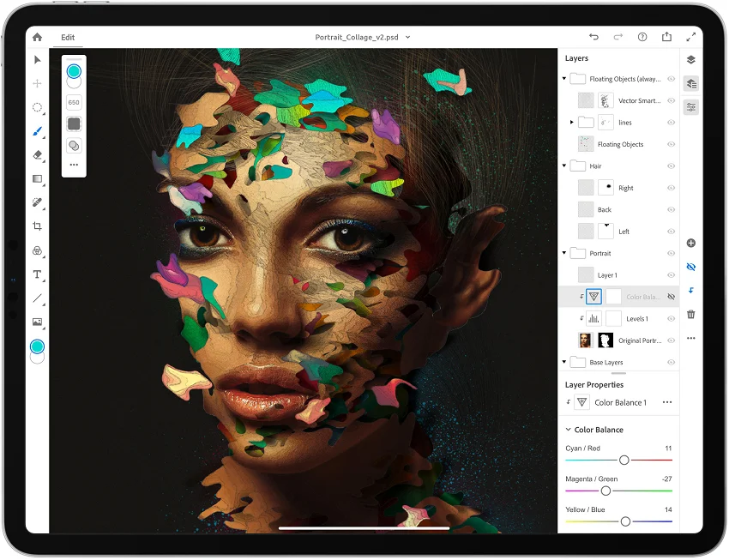
Task: Select the Brush tool
Action: click(x=37, y=131)
